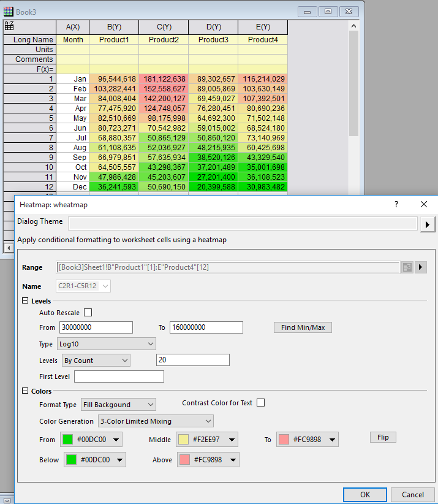Click the Comments row header
This screenshot has width=438, height=504.
29,59
